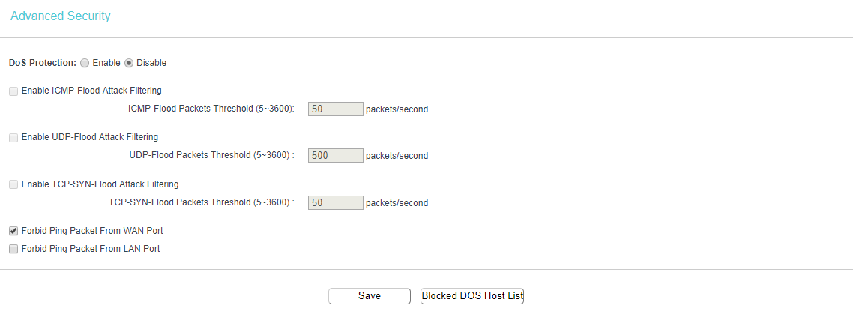The width and height of the screenshot is (868, 326).
Task: Tick the Enable ICMP-Flood Attack Filtering checkbox
Action: 13,91
